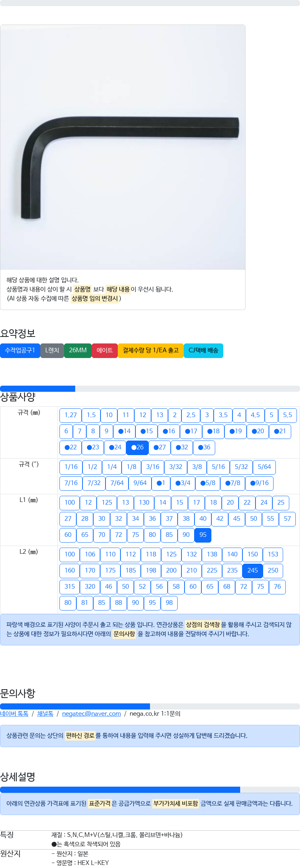Select L1 length 100

point(70,503)
